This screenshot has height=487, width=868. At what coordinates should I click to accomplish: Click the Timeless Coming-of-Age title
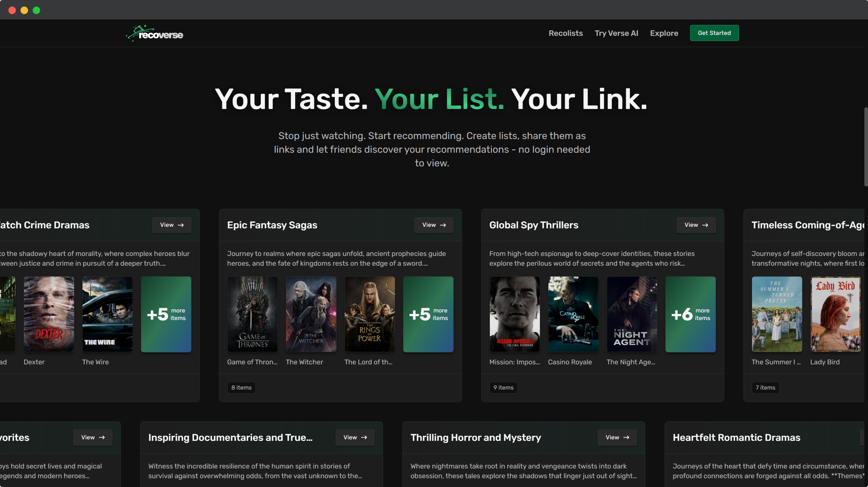pos(808,225)
